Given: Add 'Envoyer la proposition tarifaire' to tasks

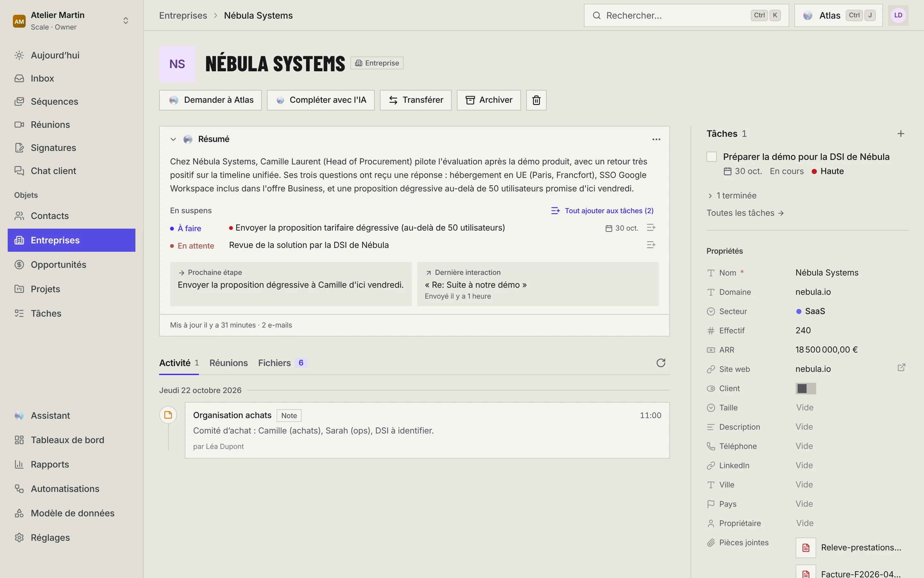Looking at the screenshot, I should (x=651, y=228).
